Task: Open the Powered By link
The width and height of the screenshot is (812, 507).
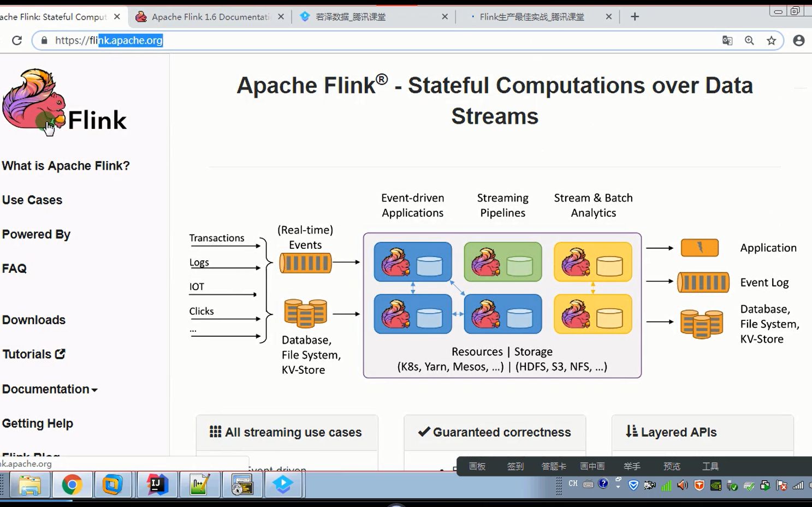Action: click(x=36, y=234)
